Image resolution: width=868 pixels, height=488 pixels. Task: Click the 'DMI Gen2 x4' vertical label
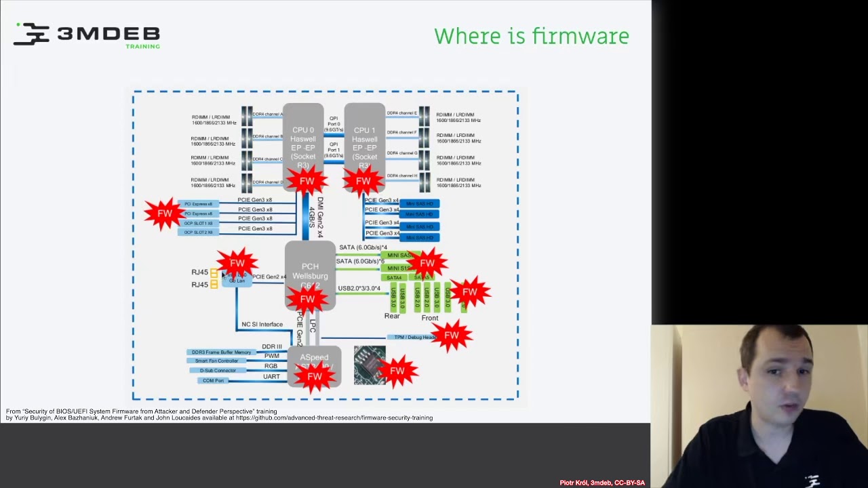tap(320, 217)
